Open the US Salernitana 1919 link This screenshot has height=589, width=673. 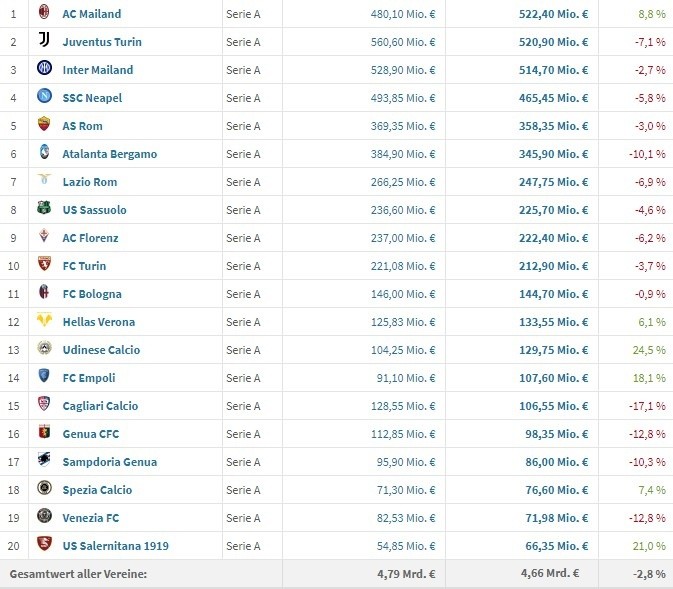(115, 546)
